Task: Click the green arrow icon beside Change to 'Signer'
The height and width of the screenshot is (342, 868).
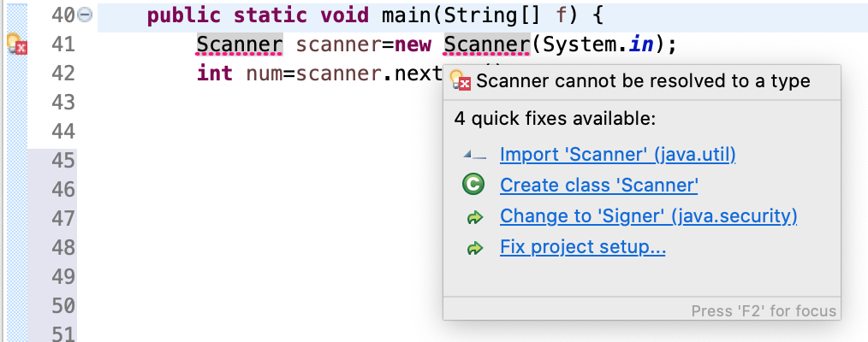Action: coord(475,218)
